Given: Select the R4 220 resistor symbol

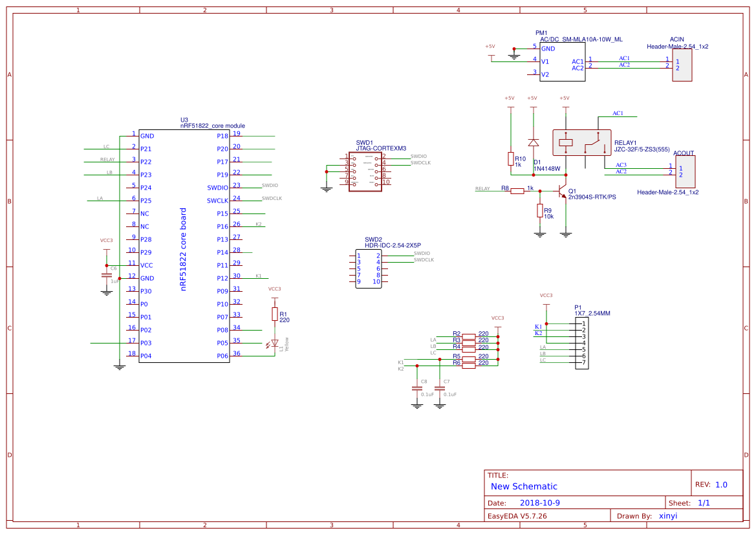Looking at the screenshot, I should click(469, 350).
